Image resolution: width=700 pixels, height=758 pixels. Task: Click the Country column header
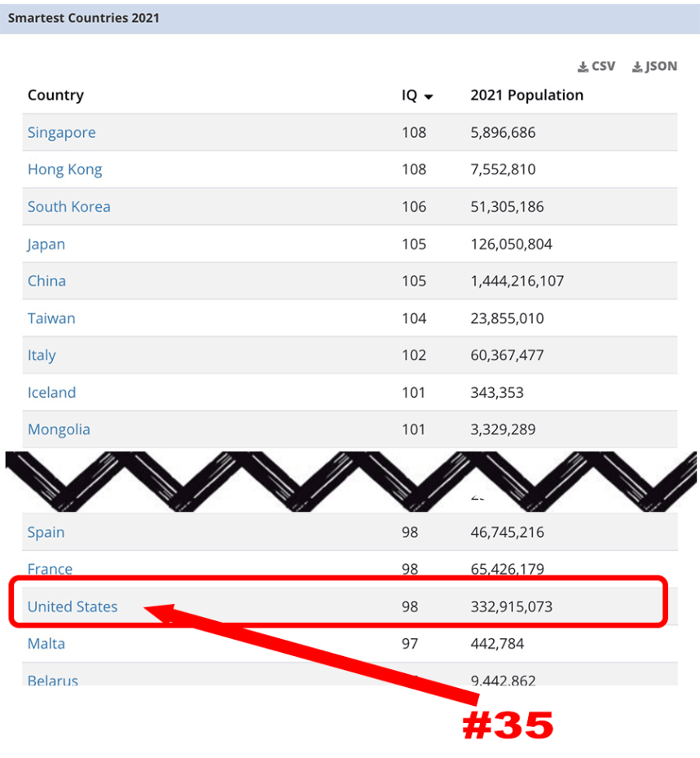tap(55, 95)
